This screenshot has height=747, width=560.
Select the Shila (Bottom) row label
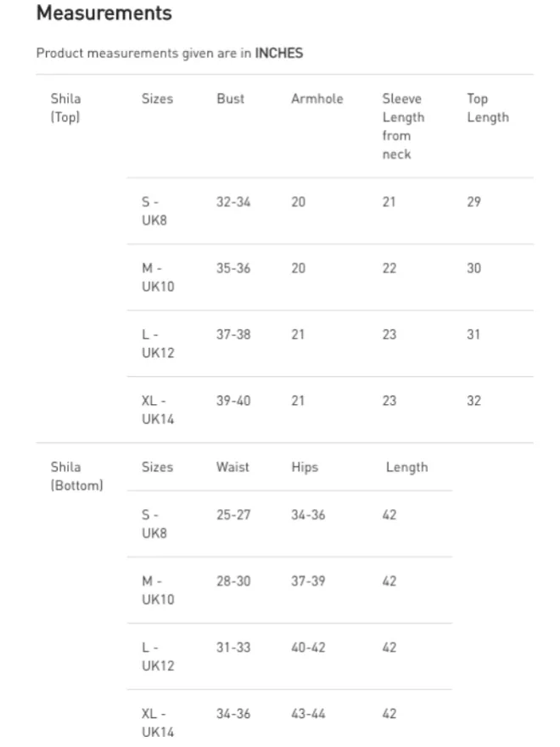coord(76,476)
